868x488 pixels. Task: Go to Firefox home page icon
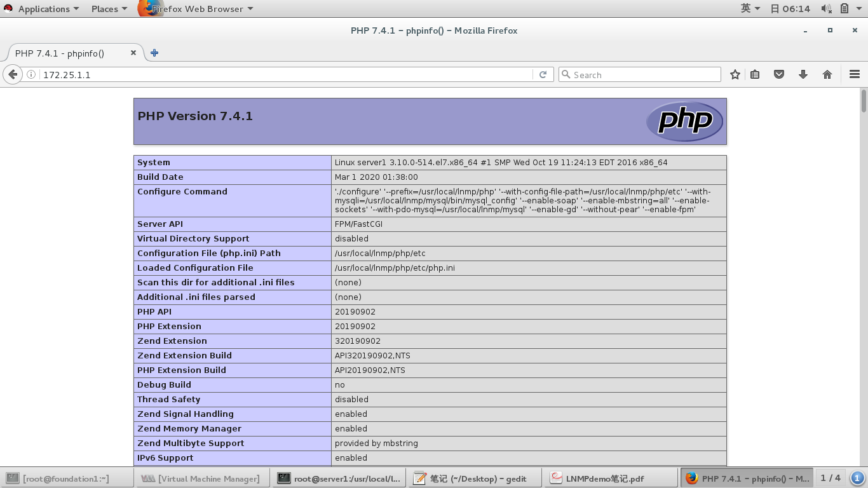pyautogui.click(x=827, y=74)
